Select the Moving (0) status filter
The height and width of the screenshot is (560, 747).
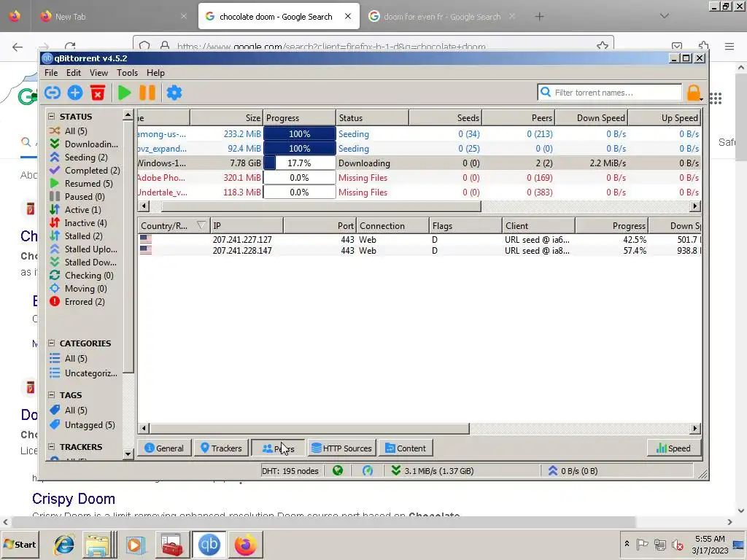78,289
